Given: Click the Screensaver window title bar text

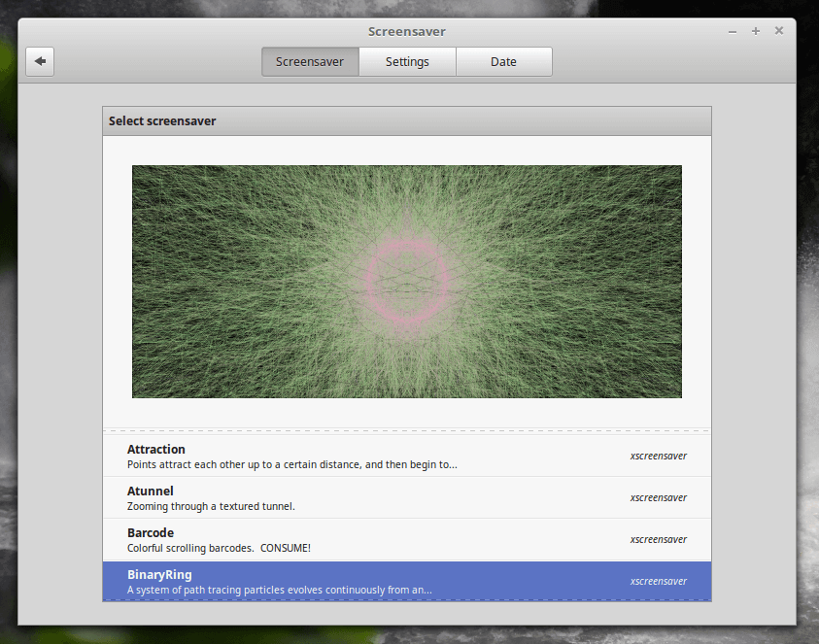Looking at the screenshot, I should click(407, 32).
